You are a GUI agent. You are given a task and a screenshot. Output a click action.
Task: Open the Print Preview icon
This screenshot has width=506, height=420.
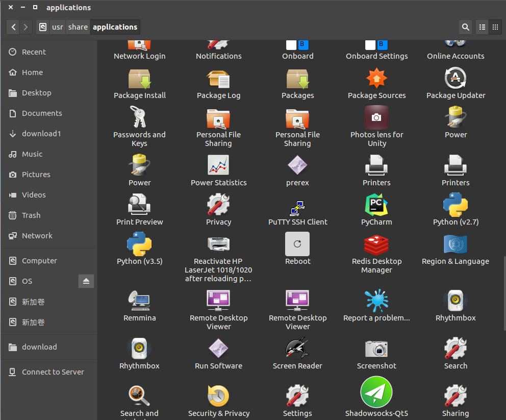[x=139, y=204]
